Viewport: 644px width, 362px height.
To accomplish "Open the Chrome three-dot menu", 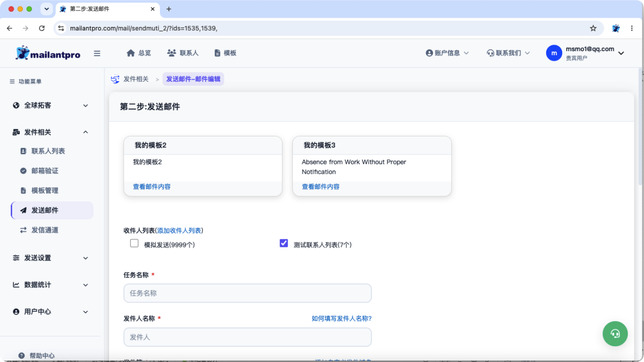I will click(x=632, y=28).
